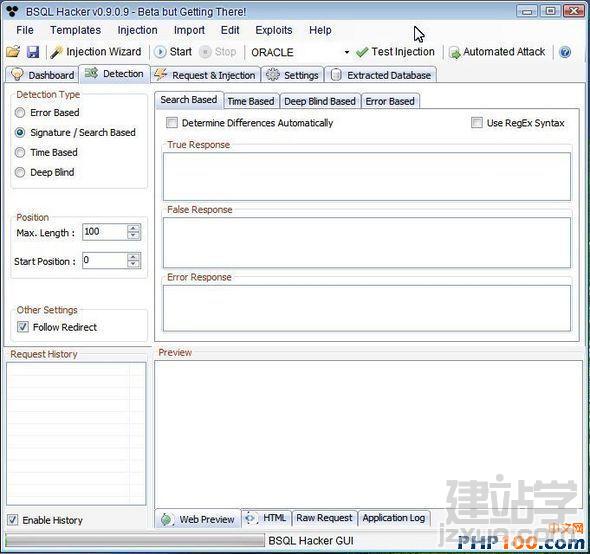Decrease Start Position with down arrow

(134, 264)
